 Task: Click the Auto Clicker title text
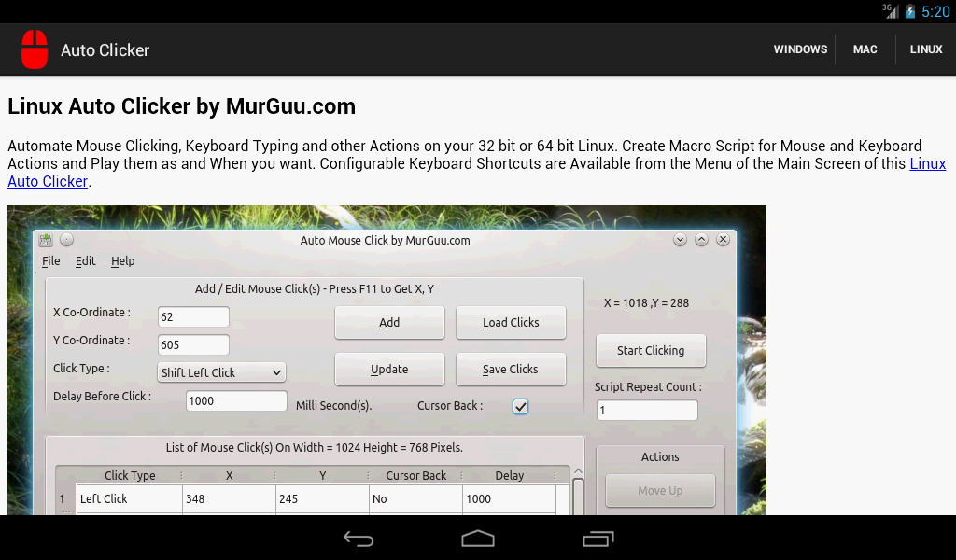point(105,50)
